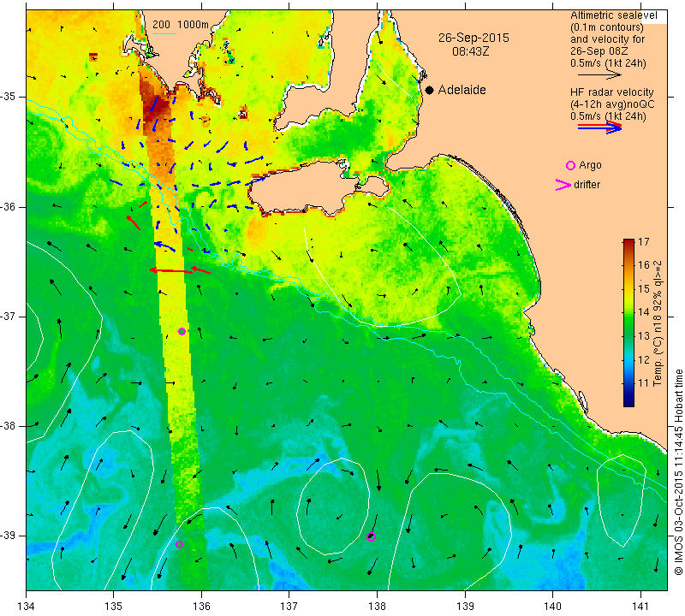Image resolution: width=685 pixels, height=616 pixels.
Task: Click the longitude axis label '136'
Action: (201, 607)
